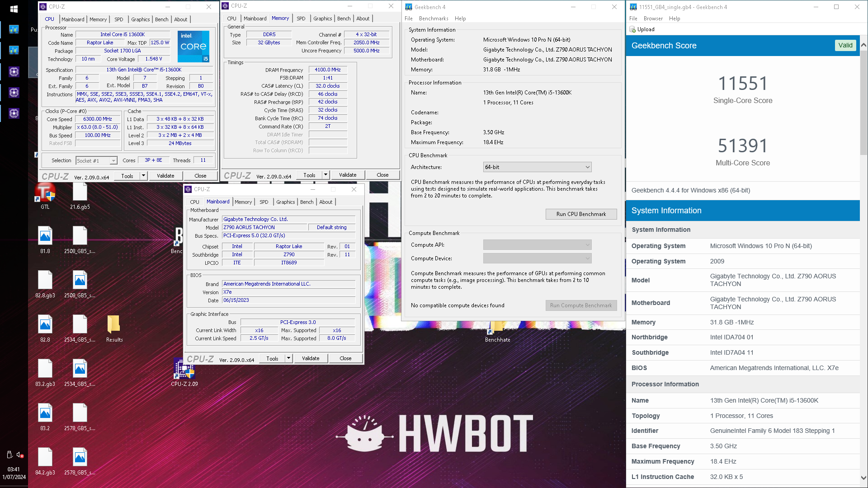Click the Maximum Frequency 18.4 EHz row
The height and width of the screenshot is (488, 868).
[x=743, y=461]
